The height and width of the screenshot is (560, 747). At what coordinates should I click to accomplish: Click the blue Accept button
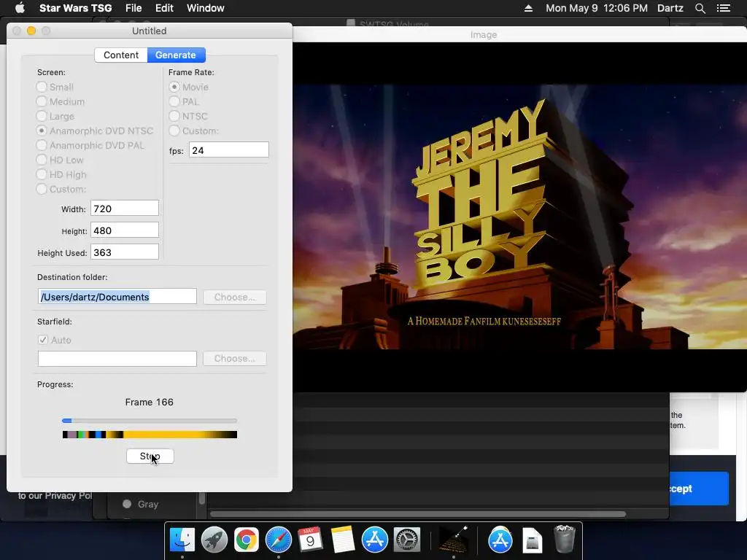pos(699,489)
